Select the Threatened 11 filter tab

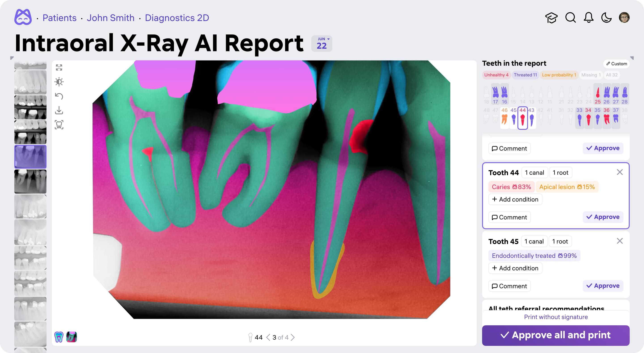525,75
